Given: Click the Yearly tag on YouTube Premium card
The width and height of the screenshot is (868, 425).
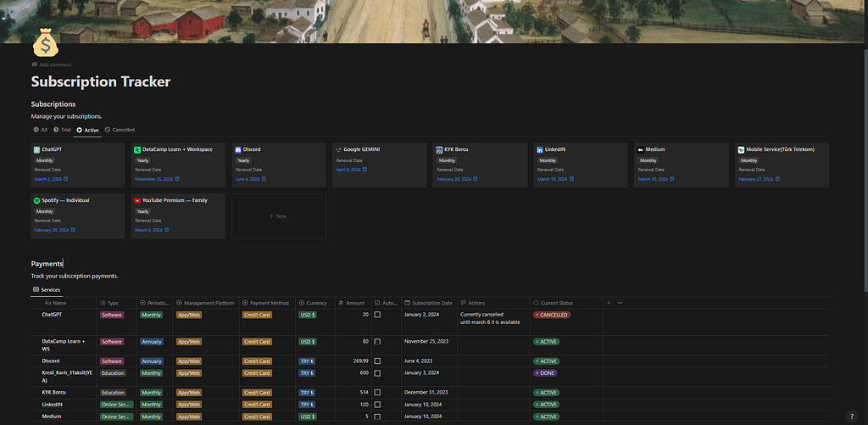Looking at the screenshot, I should (142, 211).
